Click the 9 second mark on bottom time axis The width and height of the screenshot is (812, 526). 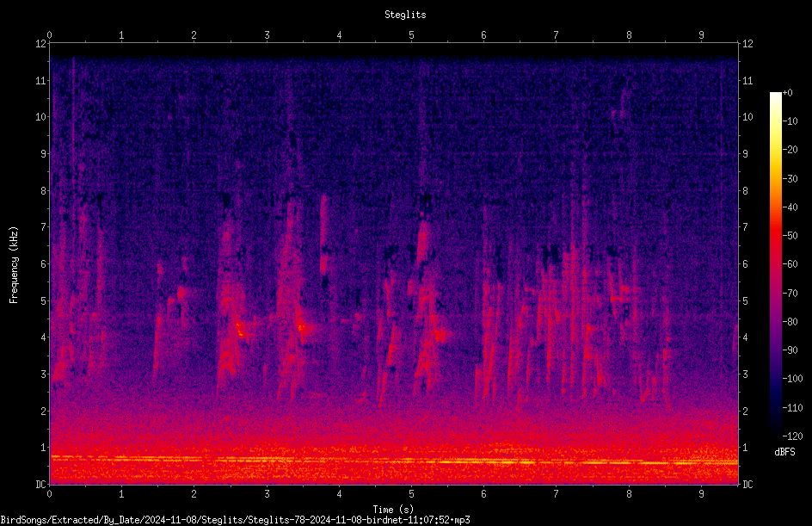(701, 494)
